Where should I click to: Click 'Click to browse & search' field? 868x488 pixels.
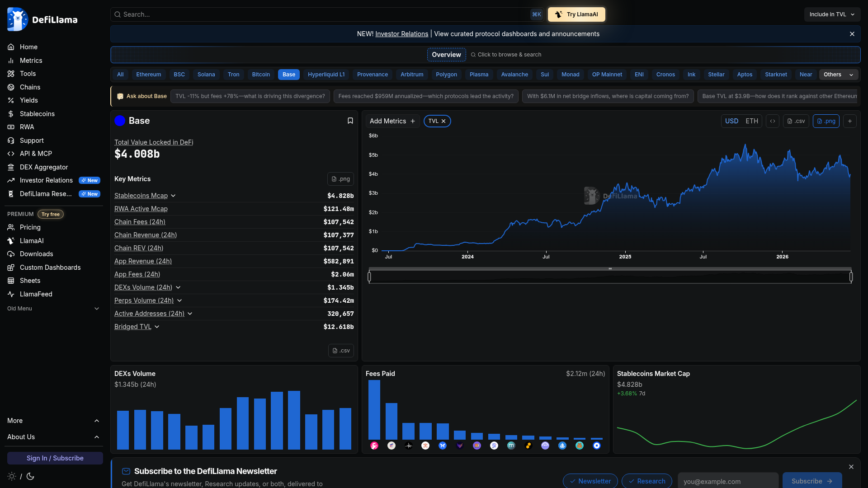[x=506, y=55]
